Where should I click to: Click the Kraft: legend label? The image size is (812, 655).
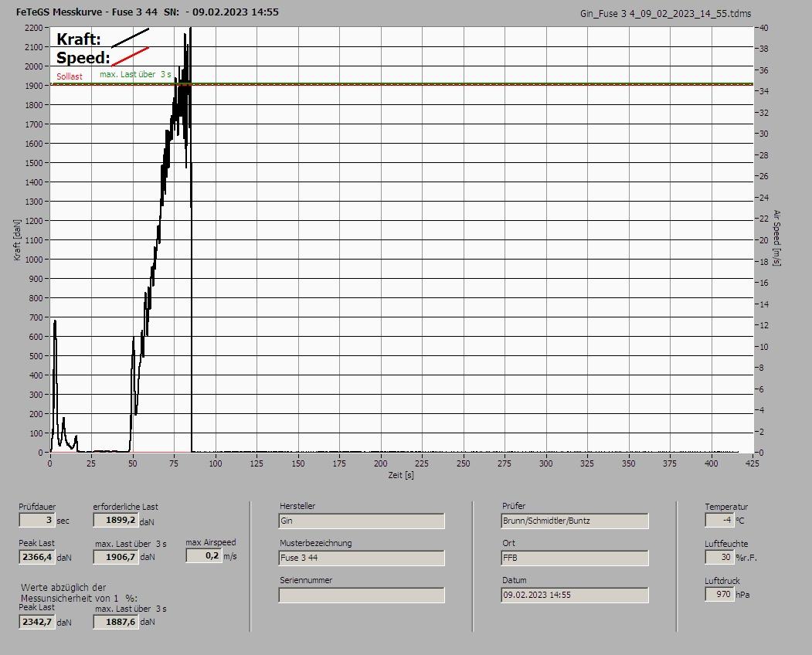[x=79, y=39]
